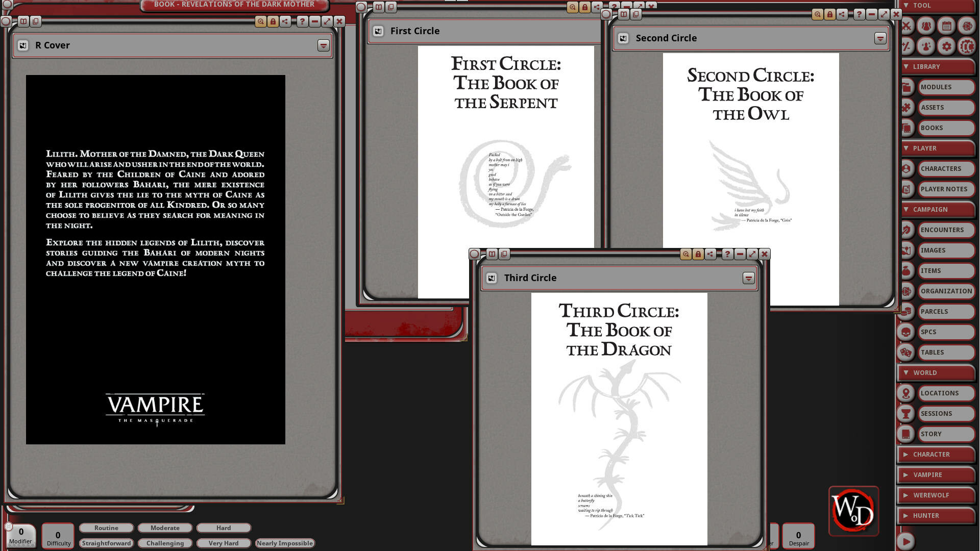Open the calendar tool
Viewport: 980px width, 551px height.
click(x=947, y=26)
